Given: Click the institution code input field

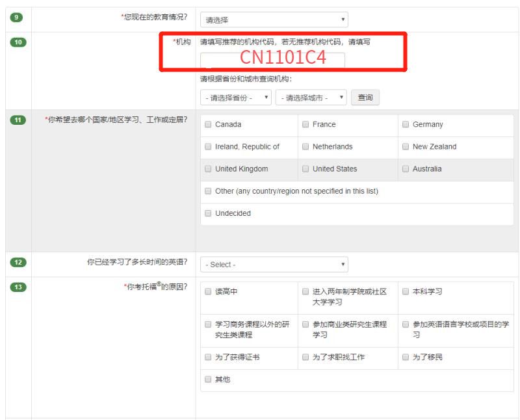Looking at the screenshot, I should 272,60.
